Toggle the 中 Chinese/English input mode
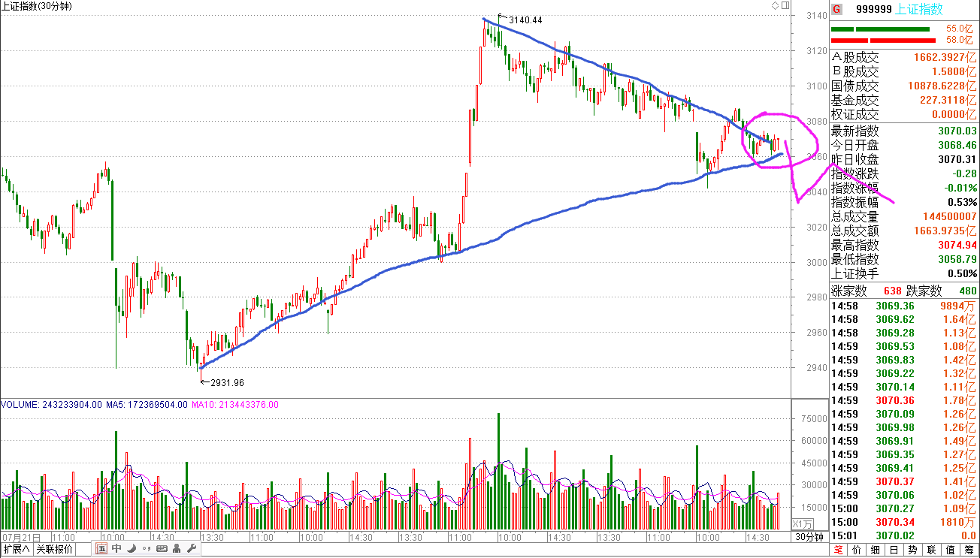This screenshot has width=980, height=558. point(117,549)
